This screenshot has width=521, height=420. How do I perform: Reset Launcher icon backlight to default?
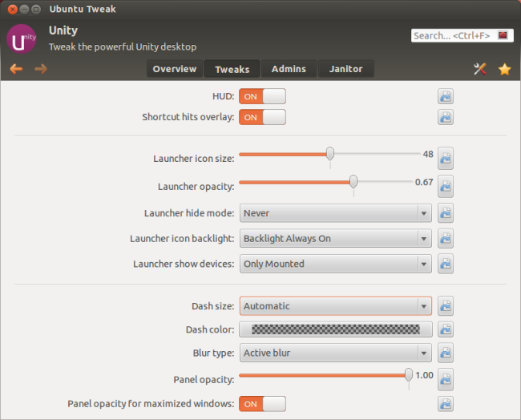(x=445, y=238)
